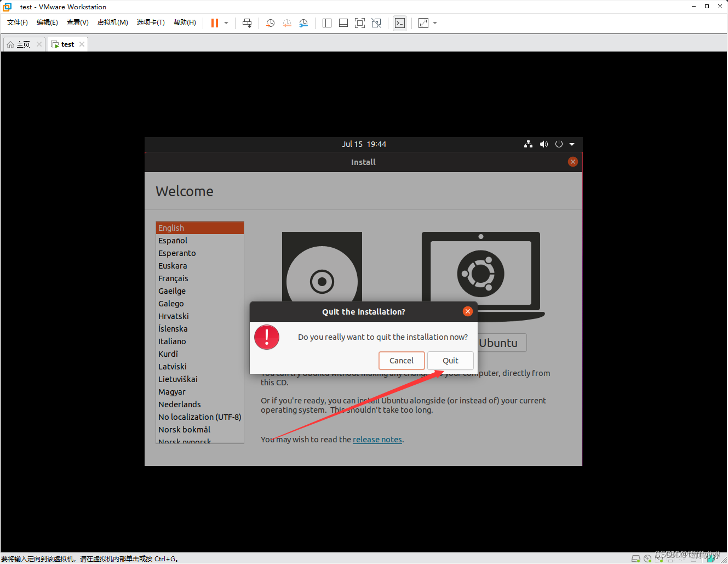The image size is (728, 564).
Task: Select Magyar in the language list
Action: point(200,392)
